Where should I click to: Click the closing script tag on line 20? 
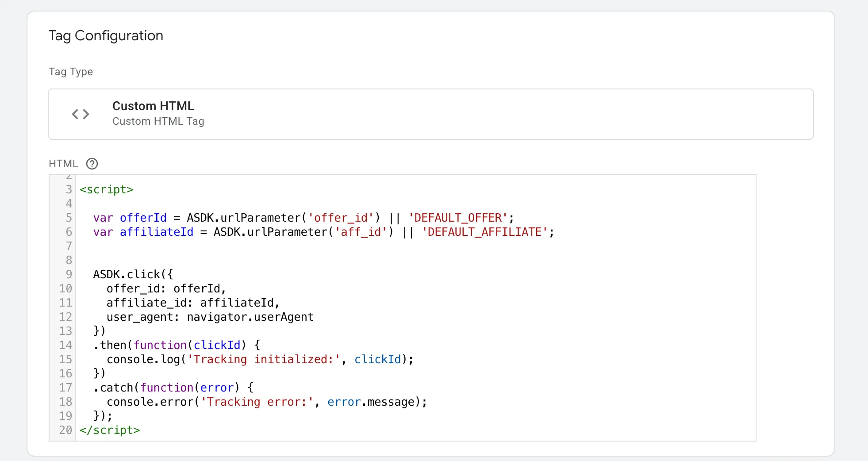coord(110,430)
